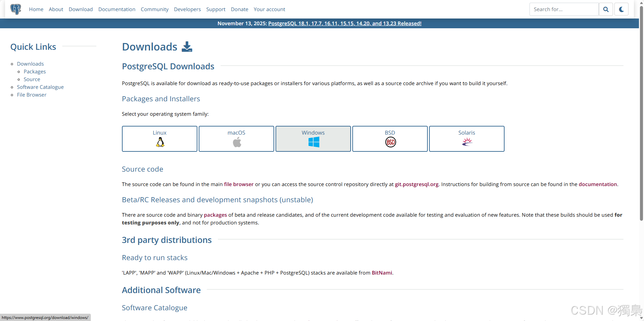
Task: Open Documentation in the navbar
Action: coord(117,9)
